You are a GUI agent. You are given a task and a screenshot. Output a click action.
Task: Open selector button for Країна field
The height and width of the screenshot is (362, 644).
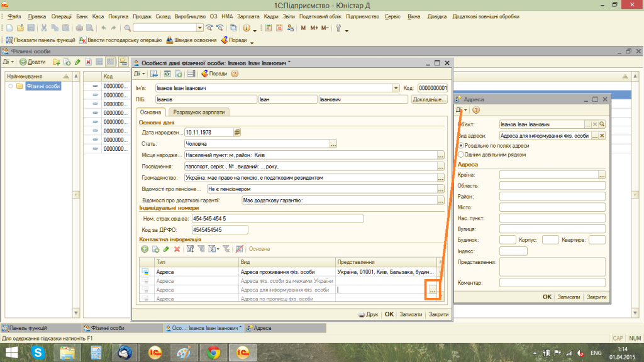(x=602, y=175)
